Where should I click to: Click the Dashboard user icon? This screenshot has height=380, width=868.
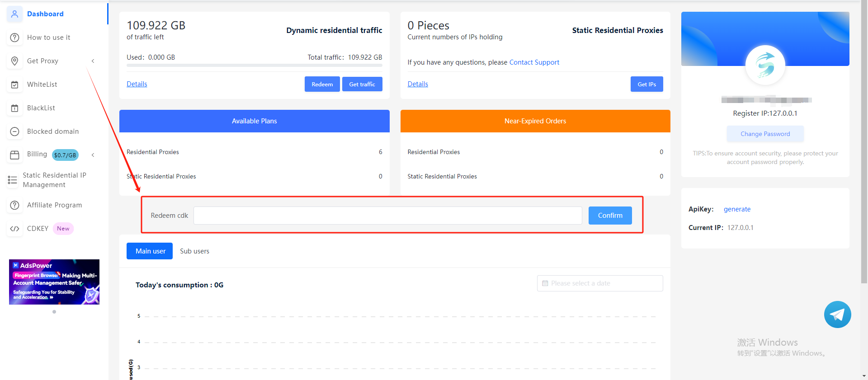[x=14, y=14]
